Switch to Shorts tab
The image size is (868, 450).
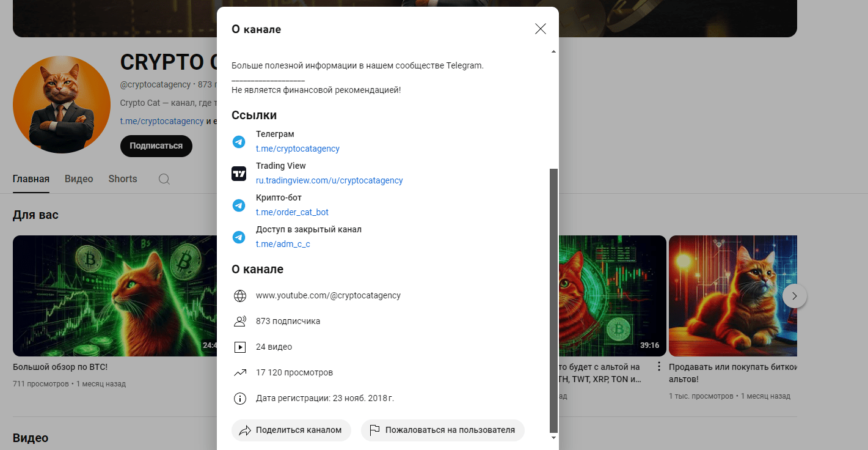[x=123, y=179]
